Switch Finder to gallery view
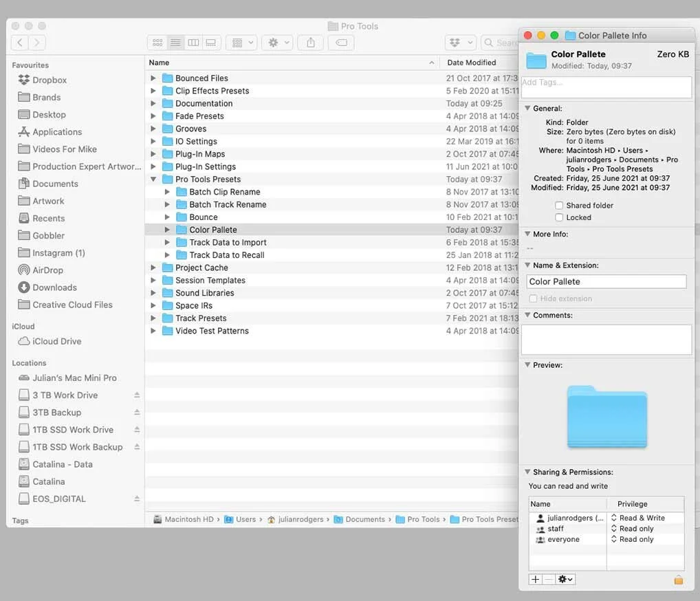This screenshot has height=601, width=700. (x=210, y=43)
